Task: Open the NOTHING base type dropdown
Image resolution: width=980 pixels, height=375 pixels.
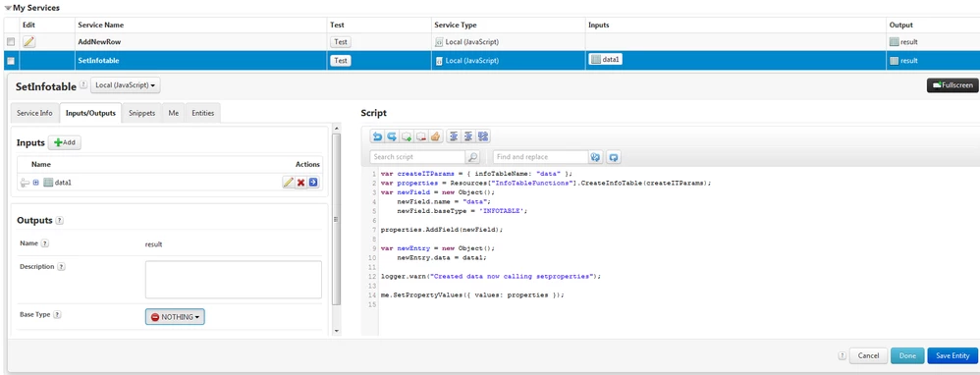Action: [x=175, y=317]
